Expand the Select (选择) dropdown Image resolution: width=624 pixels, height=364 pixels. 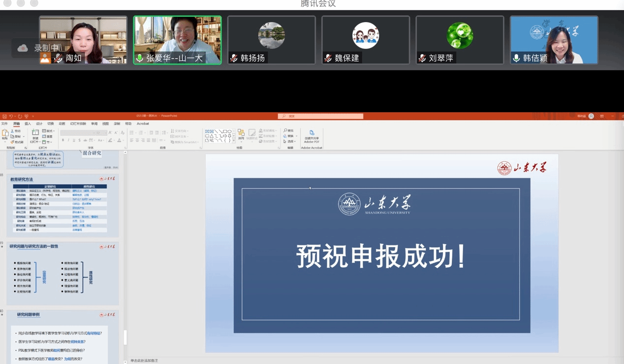(x=290, y=142)
